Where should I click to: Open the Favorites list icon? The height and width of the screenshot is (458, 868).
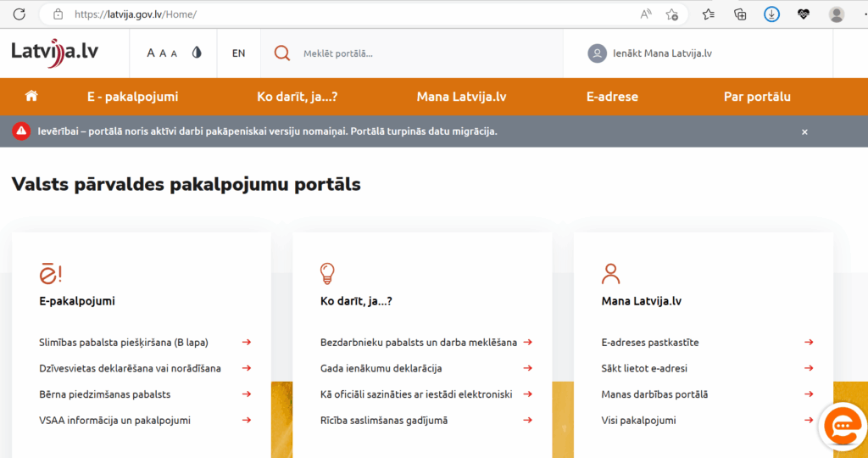(708, 14)
